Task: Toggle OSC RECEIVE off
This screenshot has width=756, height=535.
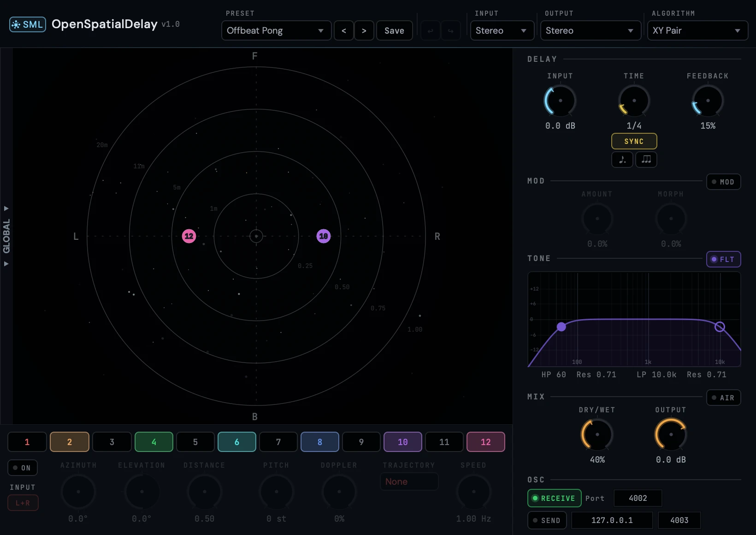Action: tap(554, 498)
